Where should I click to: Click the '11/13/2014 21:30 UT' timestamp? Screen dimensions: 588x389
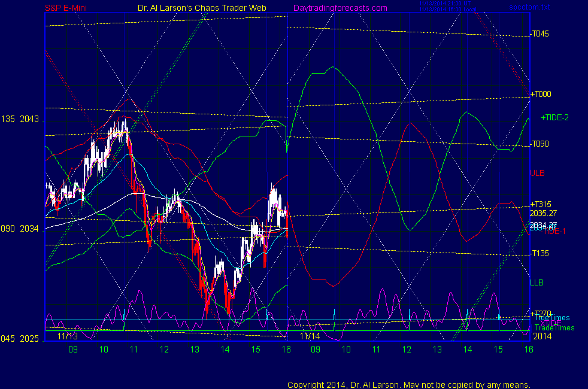[445, 4]
